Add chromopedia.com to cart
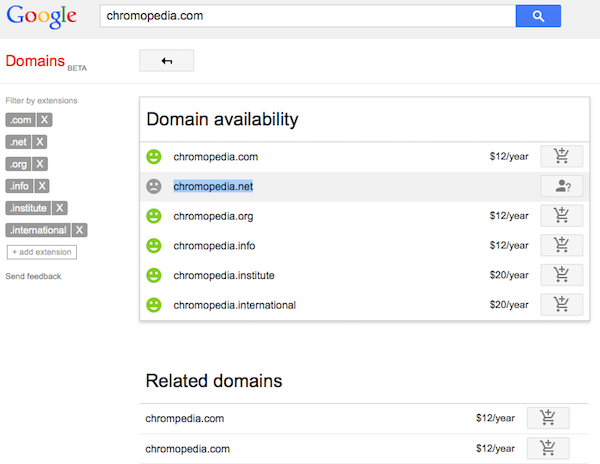The width and height of the screenshot is (600, 464). (561, 156)
